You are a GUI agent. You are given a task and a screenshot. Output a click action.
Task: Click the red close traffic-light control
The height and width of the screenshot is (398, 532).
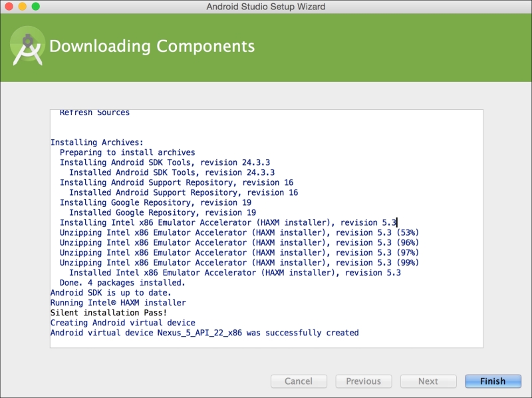[9, 6]
